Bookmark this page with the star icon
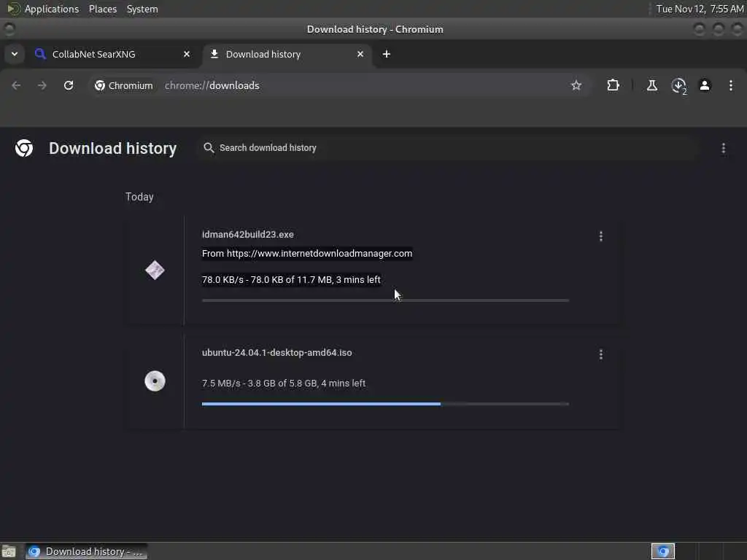747x560 pixels. [x=576, y=86]
